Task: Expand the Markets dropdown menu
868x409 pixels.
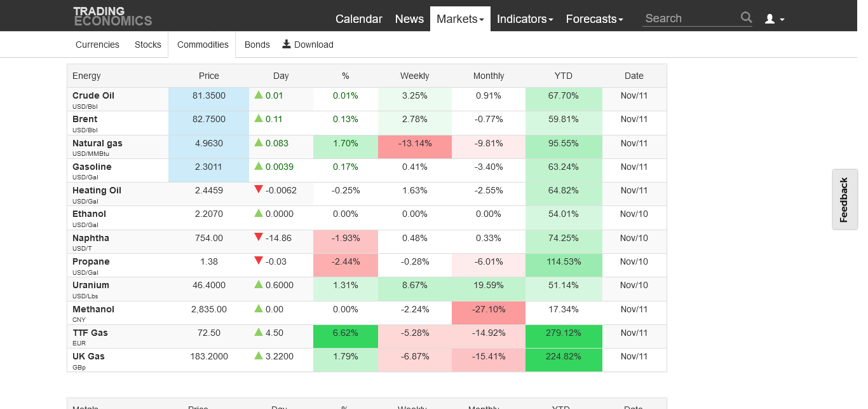Action: pyautogui.click(x=460, y=19)
